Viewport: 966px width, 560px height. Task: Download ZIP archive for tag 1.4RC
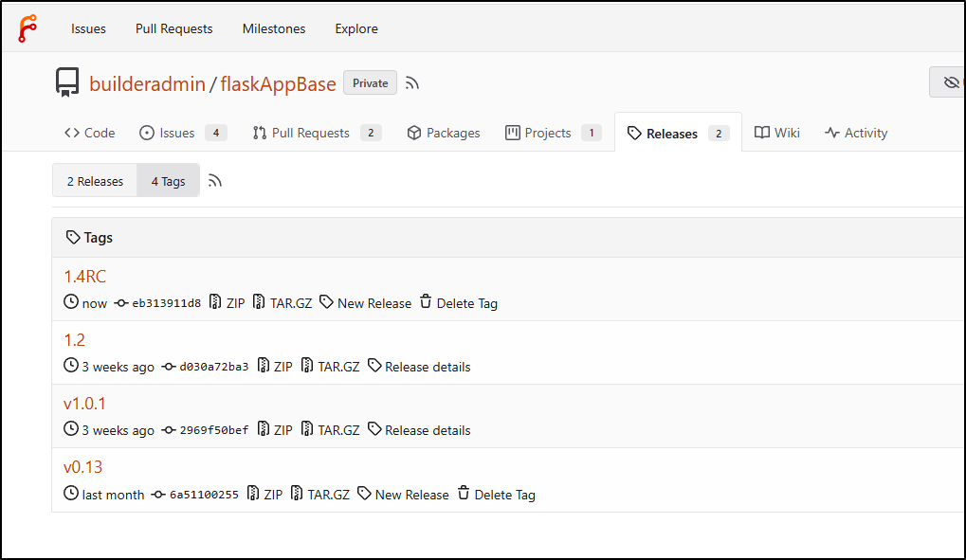[x=227, y=302]
